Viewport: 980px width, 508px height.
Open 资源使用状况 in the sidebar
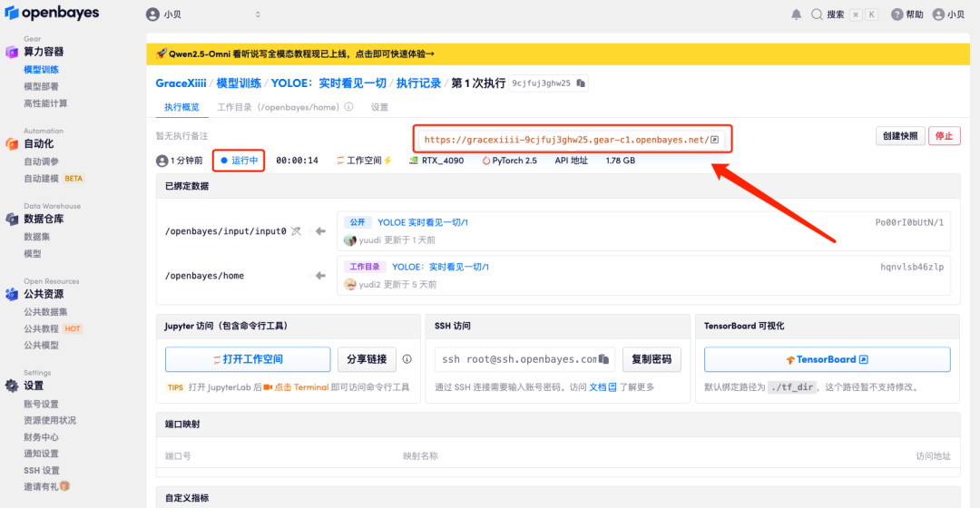[x=50, y=421]
